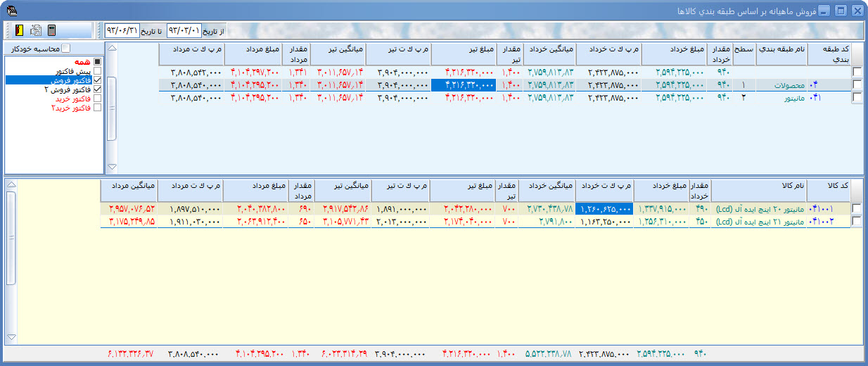Select the مانیتور category row
This screenshot has width=868, height=366.
(781, 98)
